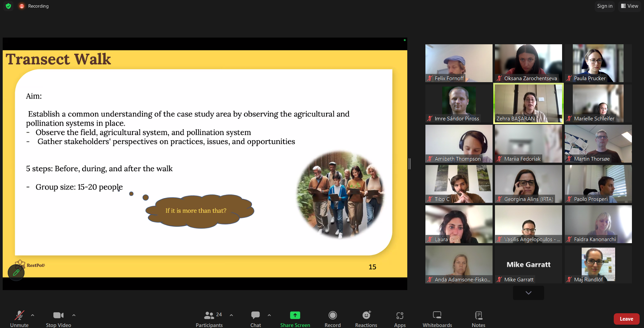
Task: Open the Participants list
Action: point(209,319)
